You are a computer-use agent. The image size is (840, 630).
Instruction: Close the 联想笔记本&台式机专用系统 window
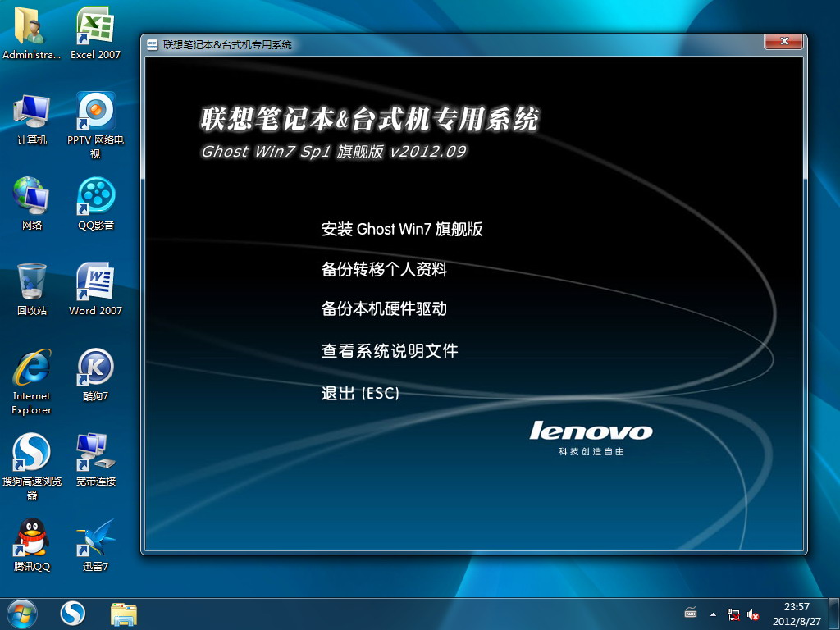click(x=784, y=41)
